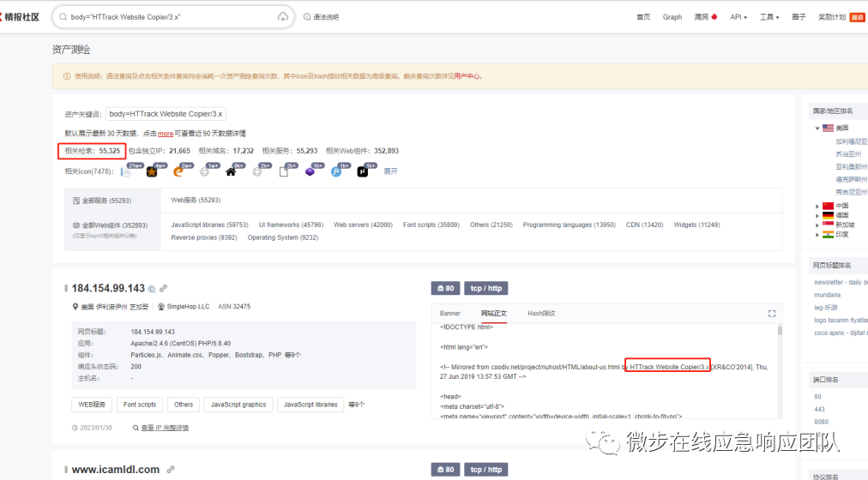Filter by port 443 in port ranking
This screenshot has width=868, height=480.
(x=819, y=410)
